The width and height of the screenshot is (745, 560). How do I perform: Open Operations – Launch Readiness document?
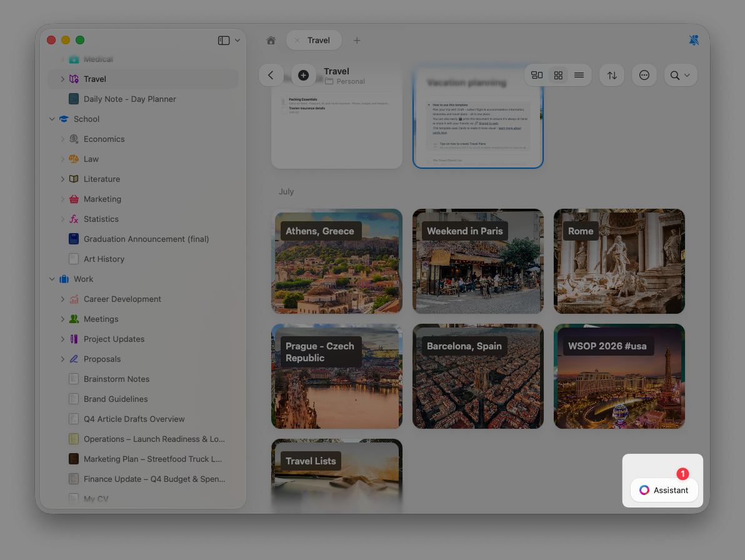143,439
